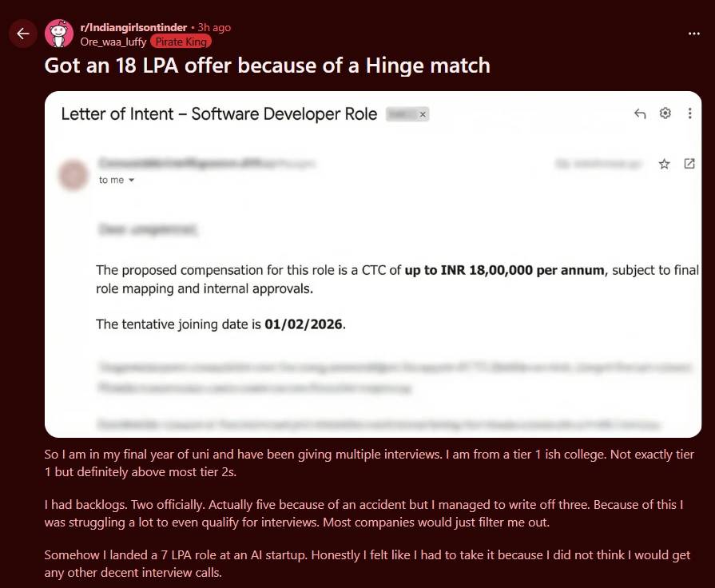Expand the 'to me' recipient details

click(x=114, y=180)
